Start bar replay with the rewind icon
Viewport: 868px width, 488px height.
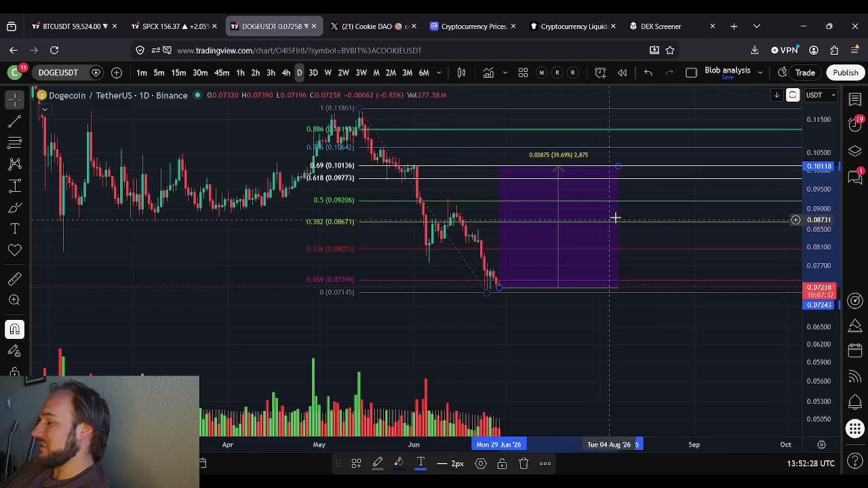622,73
